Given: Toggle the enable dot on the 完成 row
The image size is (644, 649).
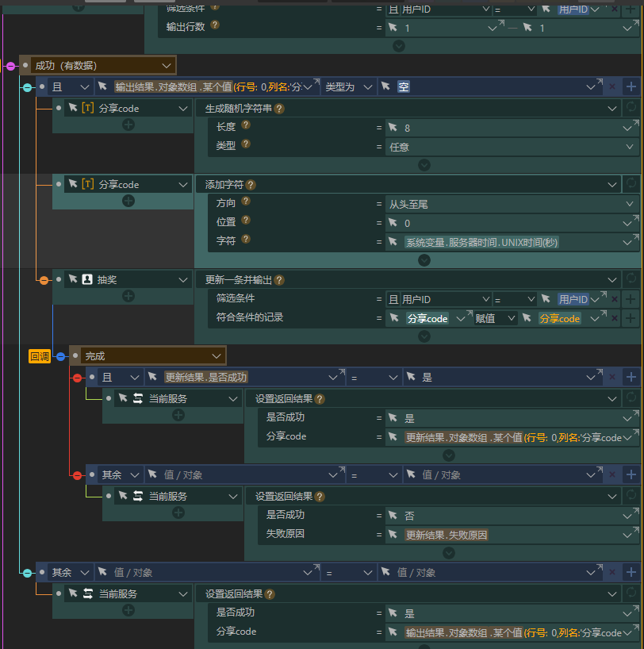Looking at the screenshot, I should click(75, 355).
